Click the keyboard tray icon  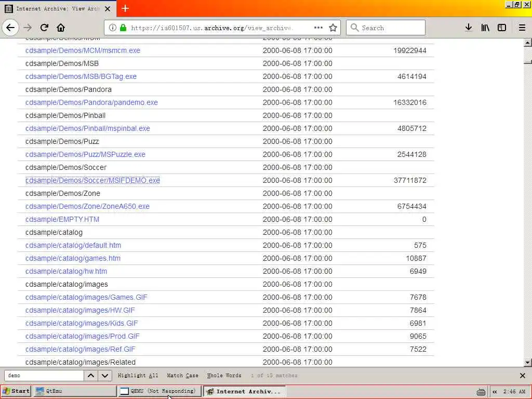[481, 392]
